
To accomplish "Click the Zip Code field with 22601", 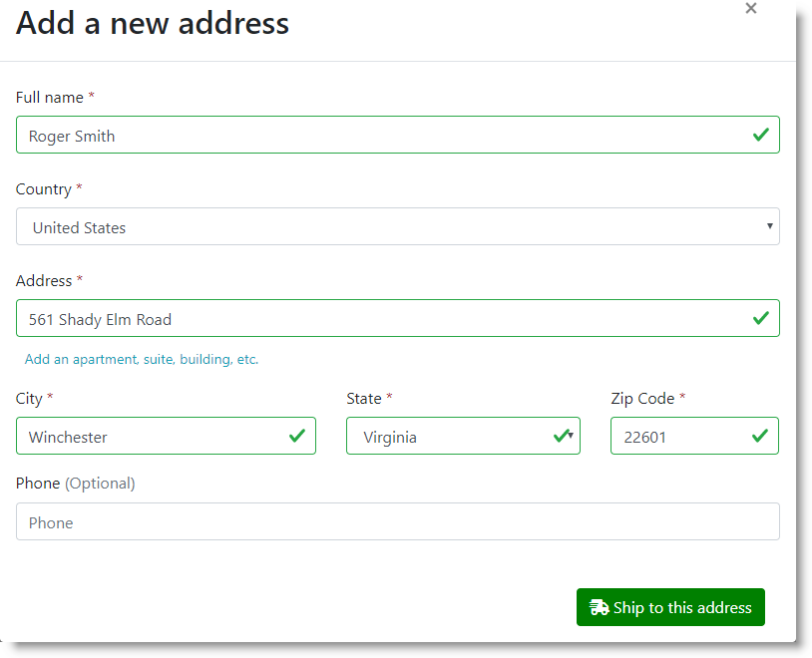I will click(x=694, y=436).
